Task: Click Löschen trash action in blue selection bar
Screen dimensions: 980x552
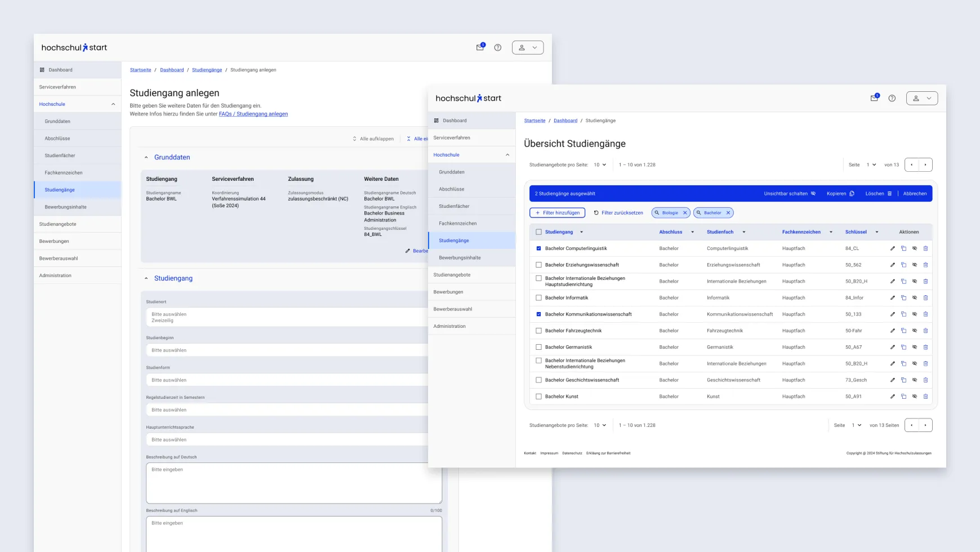Action: point(878,194)
